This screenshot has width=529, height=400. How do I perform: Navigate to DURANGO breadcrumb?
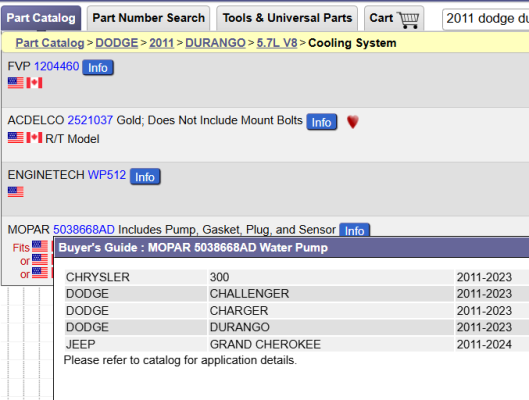[x=215, y=43]
